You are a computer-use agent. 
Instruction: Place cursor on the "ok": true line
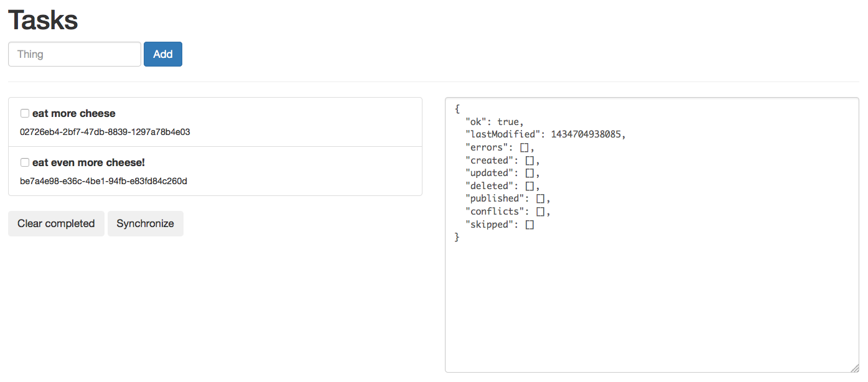point(495,122)
